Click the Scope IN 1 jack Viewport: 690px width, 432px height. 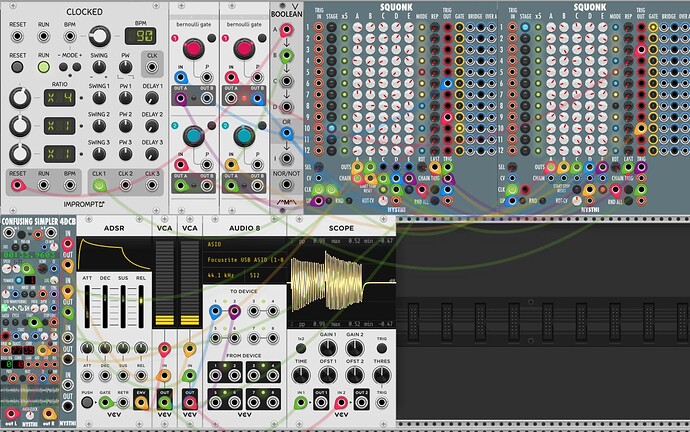301,402
